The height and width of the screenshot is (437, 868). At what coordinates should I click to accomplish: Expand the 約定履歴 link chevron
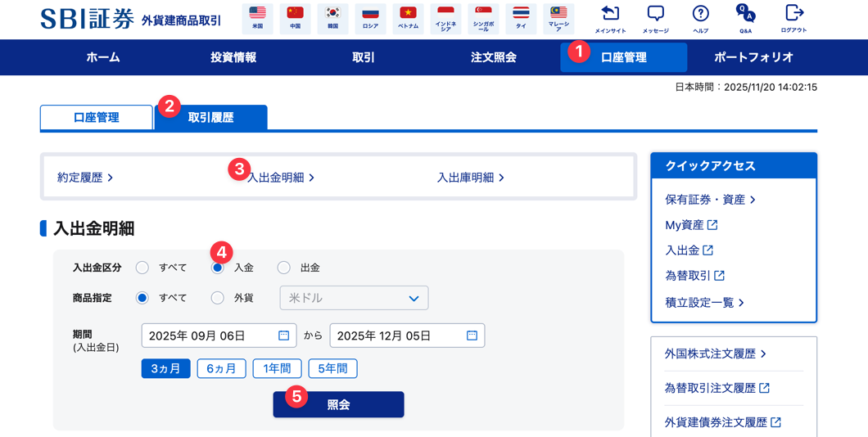point(110,178)
